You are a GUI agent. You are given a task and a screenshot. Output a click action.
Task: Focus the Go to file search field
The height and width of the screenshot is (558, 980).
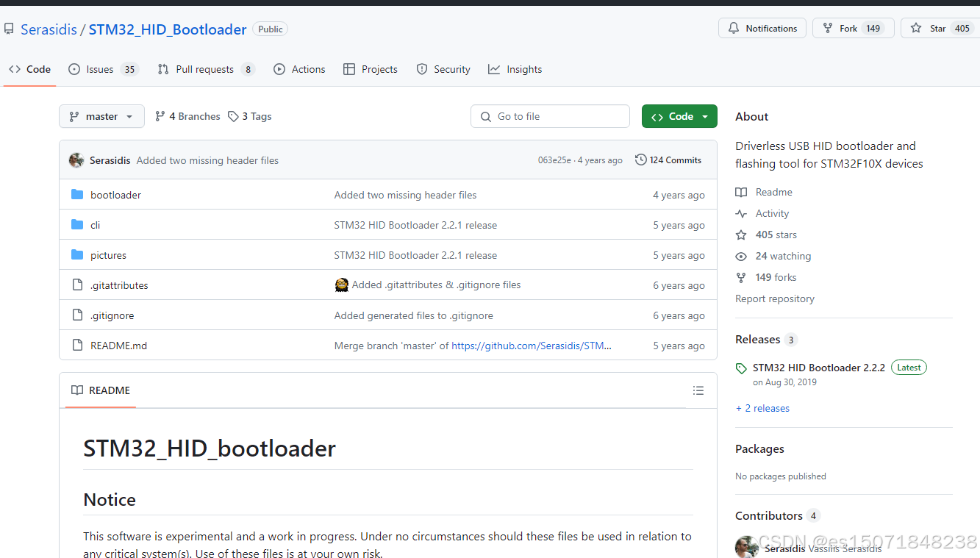click(550, 116)
